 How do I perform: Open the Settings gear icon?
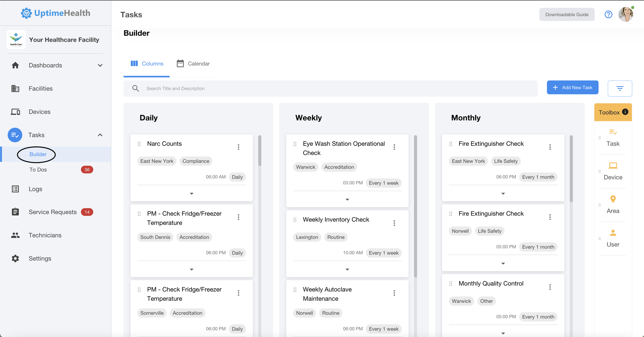pos(15,258)
